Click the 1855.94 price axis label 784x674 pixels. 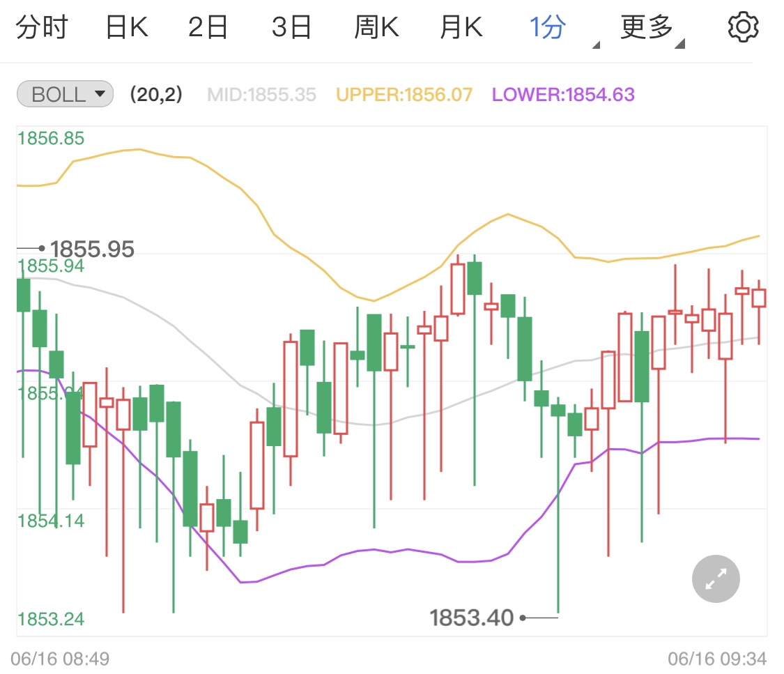pyautogui.click(x=51, y=266)
